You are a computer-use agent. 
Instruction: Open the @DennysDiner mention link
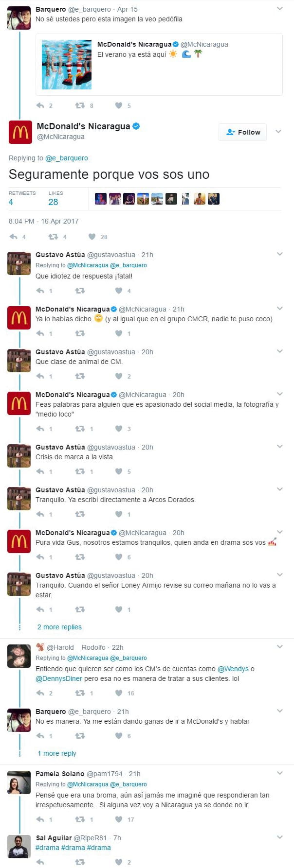click(x=59, y=678)
